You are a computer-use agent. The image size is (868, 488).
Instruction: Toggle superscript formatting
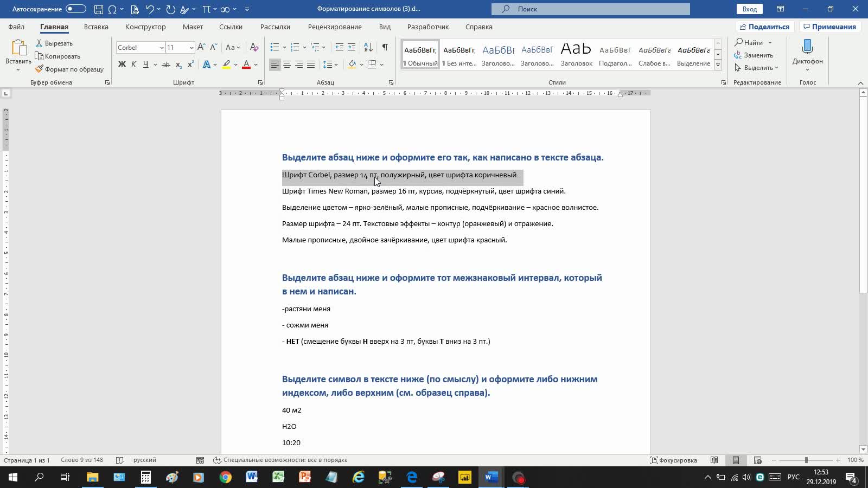tap(190, 65)
